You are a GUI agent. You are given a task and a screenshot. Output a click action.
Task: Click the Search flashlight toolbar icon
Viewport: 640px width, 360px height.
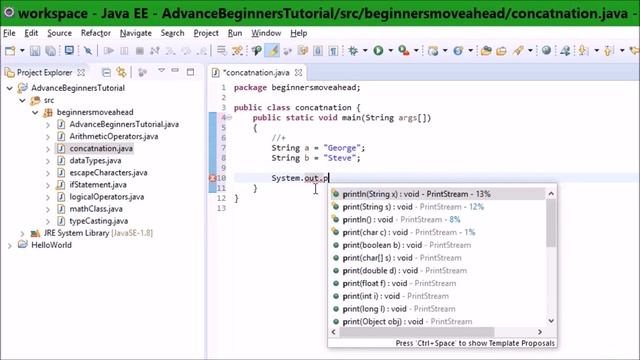(x=518, y=51)
